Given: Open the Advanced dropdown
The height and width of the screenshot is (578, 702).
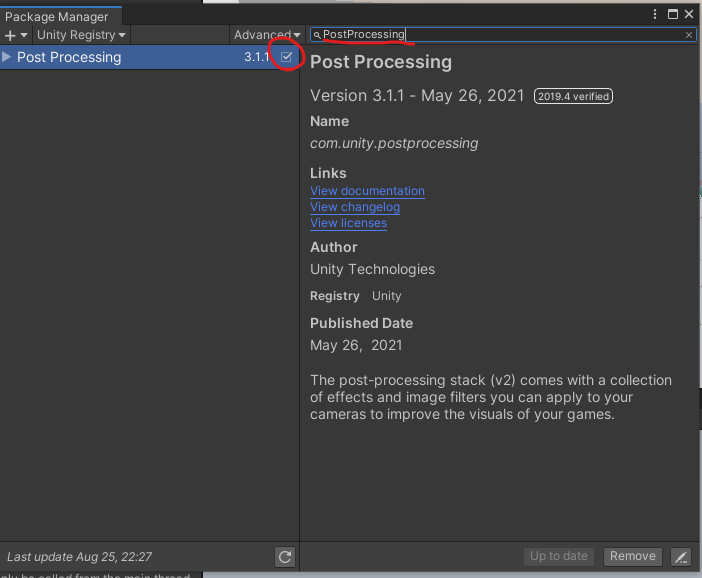Looking at the screenshot, I should click(267, 35).
